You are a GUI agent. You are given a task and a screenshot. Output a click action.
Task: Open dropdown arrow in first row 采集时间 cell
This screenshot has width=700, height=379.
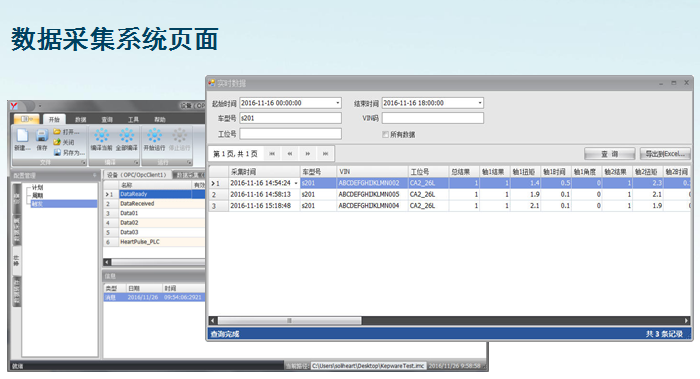click(x=296, y=183)
